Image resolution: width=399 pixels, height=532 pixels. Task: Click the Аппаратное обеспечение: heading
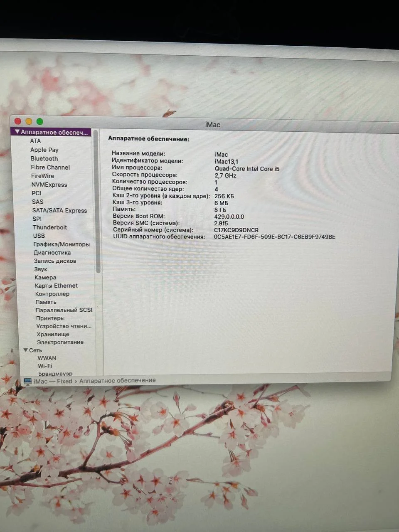click(x=149, y=139)
